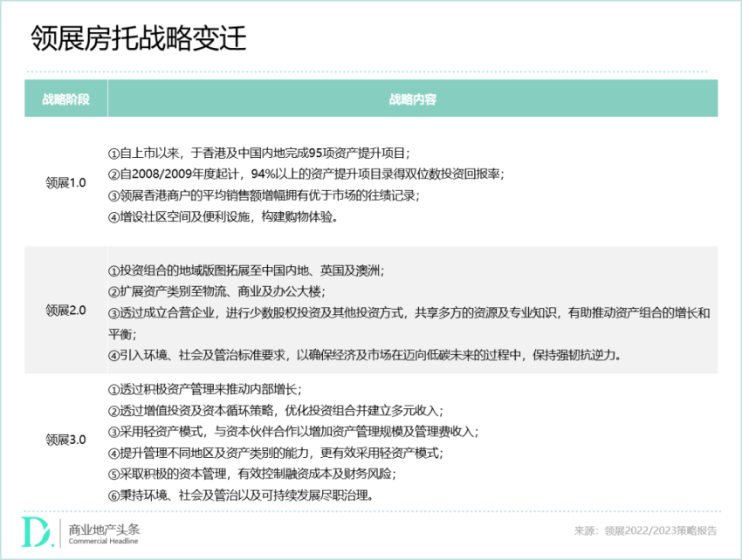Select line ④提升管理不同地区及资产类别的能力

coord(276,453)
